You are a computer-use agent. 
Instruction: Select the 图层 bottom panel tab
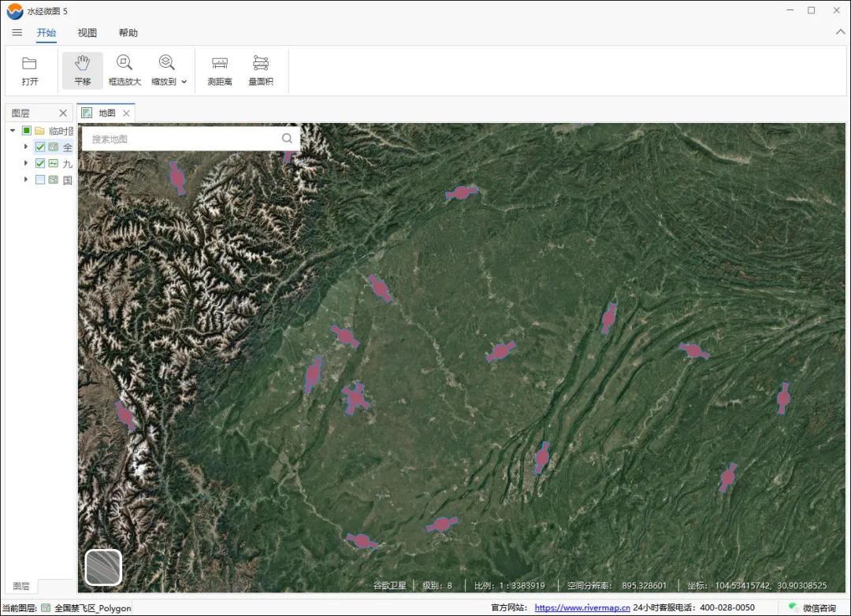point(21,585)
